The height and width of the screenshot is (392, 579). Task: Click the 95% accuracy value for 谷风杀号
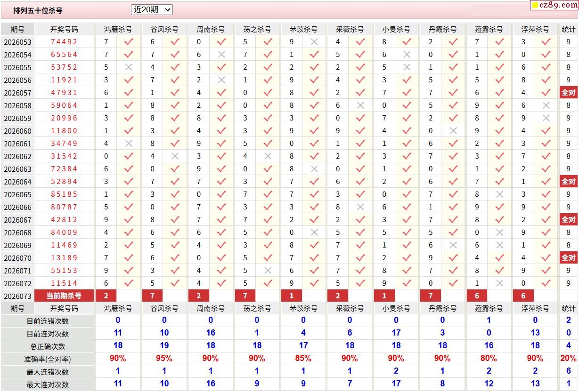pyautogui.click(x=164, y=359)
